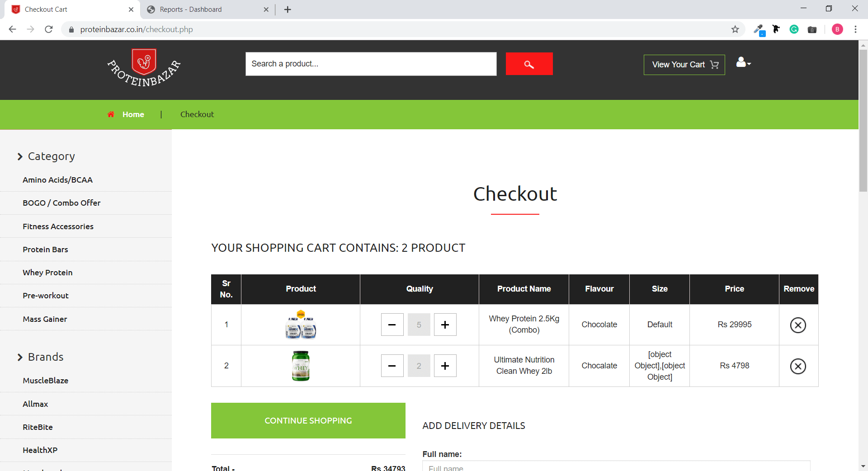Click the ProteinBazar logo

(144, 68)
